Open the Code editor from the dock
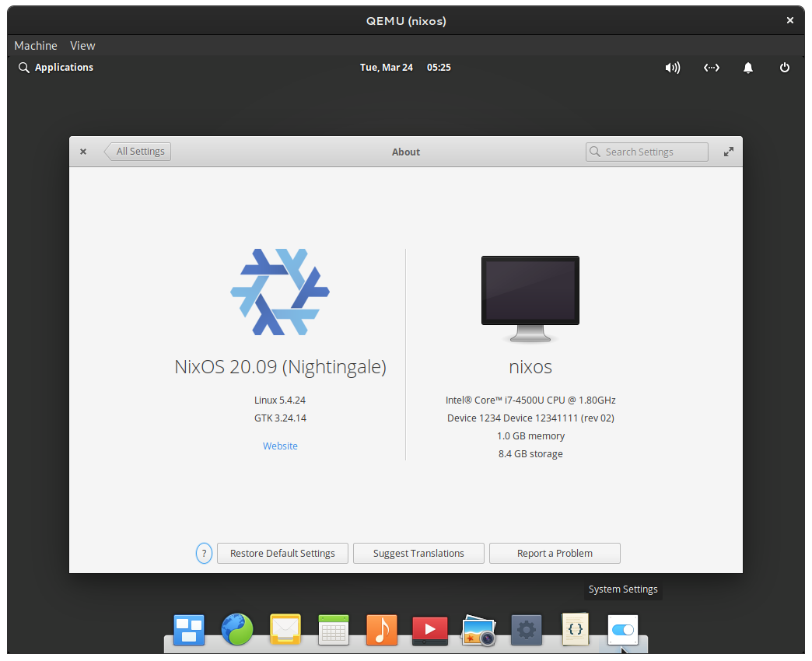 coord(576,629)
